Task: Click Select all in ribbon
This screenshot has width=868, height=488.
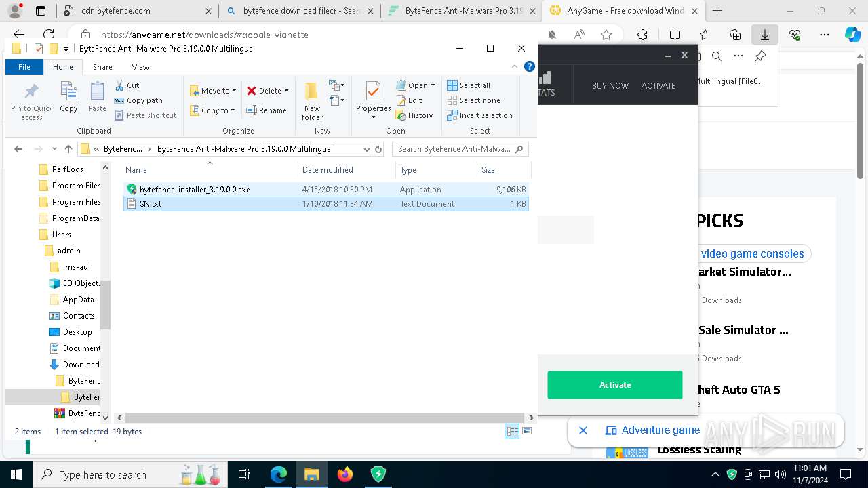Action: tap(469, 85)
